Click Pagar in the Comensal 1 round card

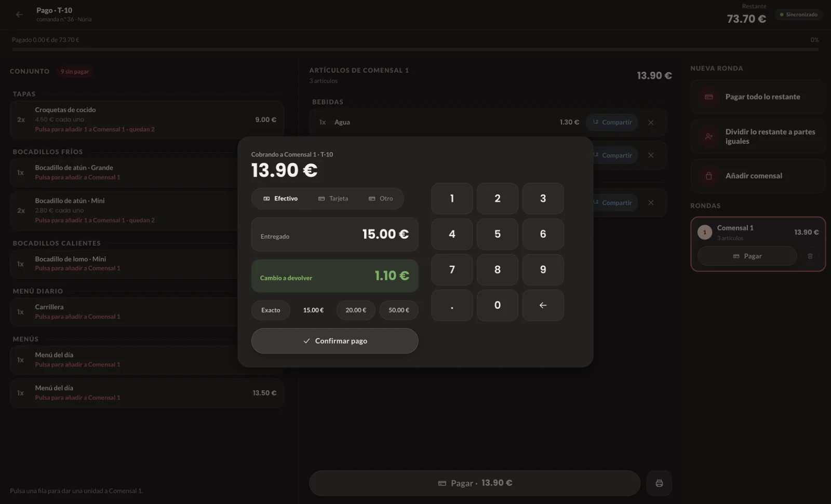click(747, 256)
